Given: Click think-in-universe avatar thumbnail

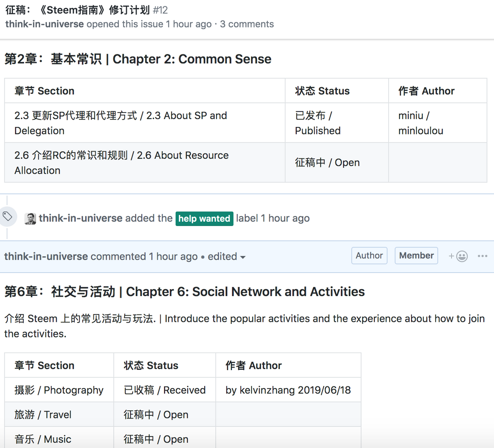Looking at the screenshot, I should [x=30, y=219].
